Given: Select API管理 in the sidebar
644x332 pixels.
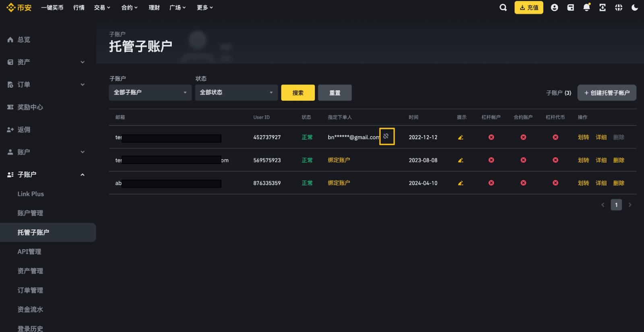Looking at the screenshot, I should coord(29,252).
